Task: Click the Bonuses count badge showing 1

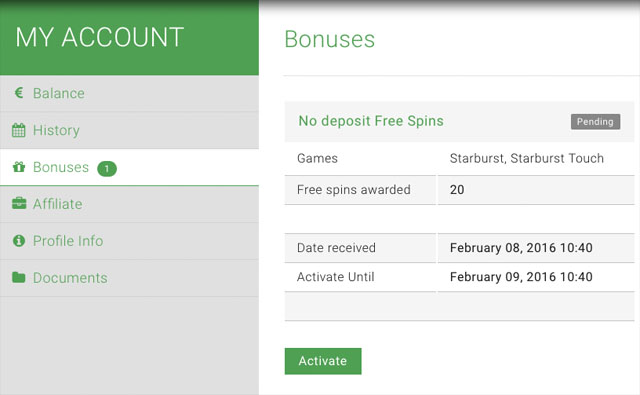Action: point(107,169)
